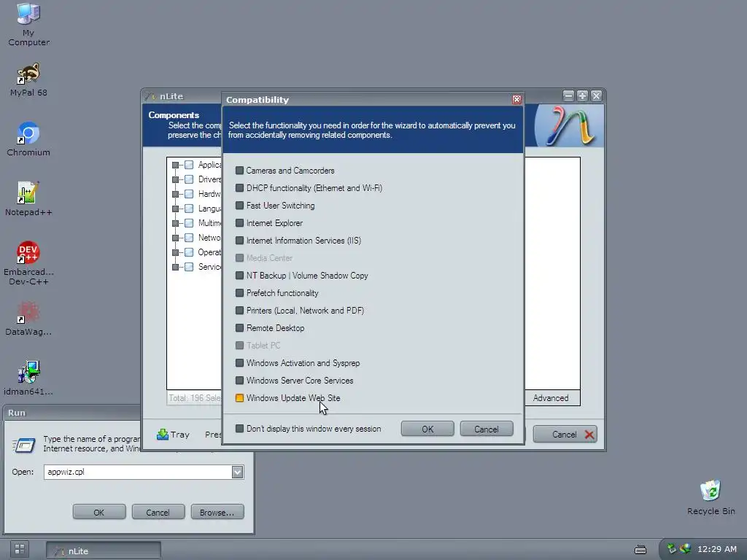Click the network globe tray icon
This screenshot has height=560, width=747.
(685, 549)
